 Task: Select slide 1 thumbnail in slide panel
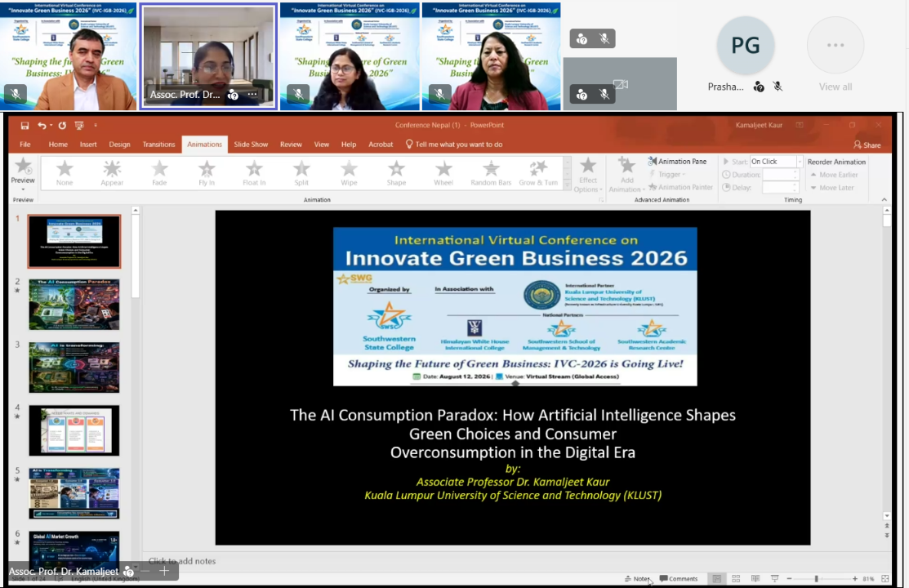[x=74, y=241]
